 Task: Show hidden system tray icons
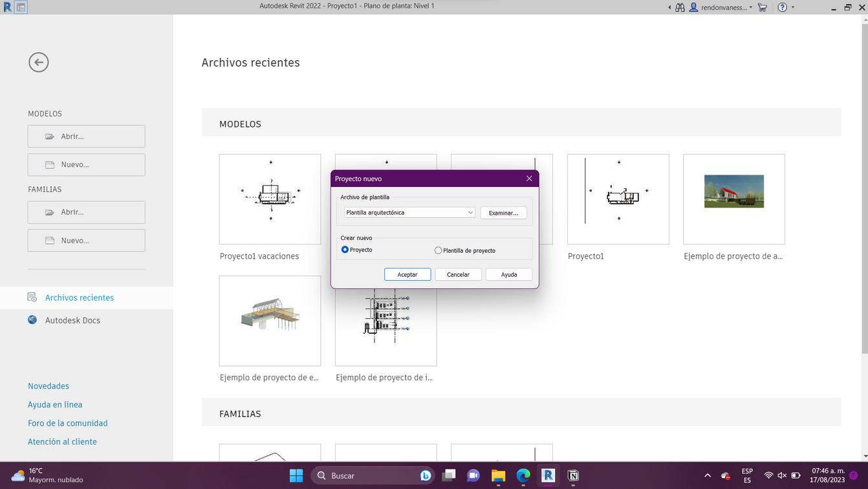click(x=707, y=475)
